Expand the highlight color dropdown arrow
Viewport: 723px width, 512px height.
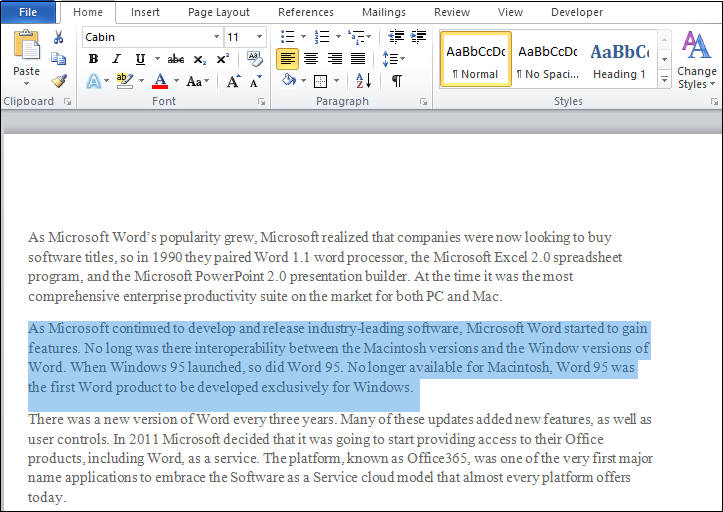coord(141,81)
